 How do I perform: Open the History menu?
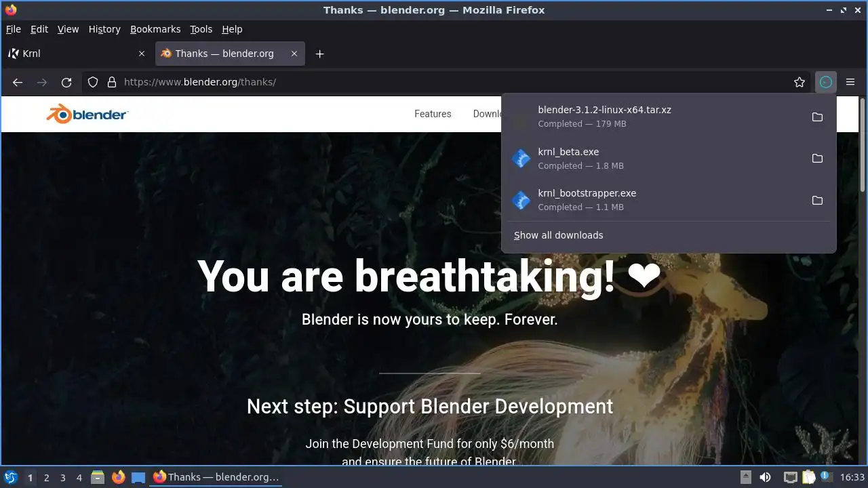[104, 29]
